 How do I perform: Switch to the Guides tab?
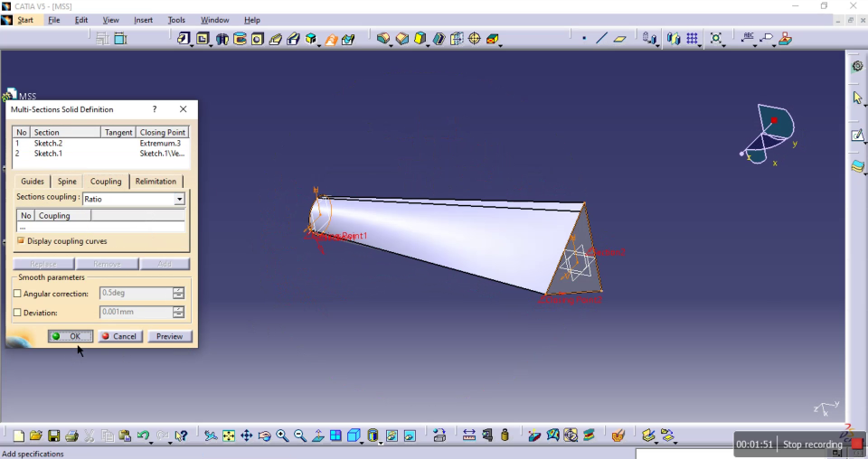point(33,182)
